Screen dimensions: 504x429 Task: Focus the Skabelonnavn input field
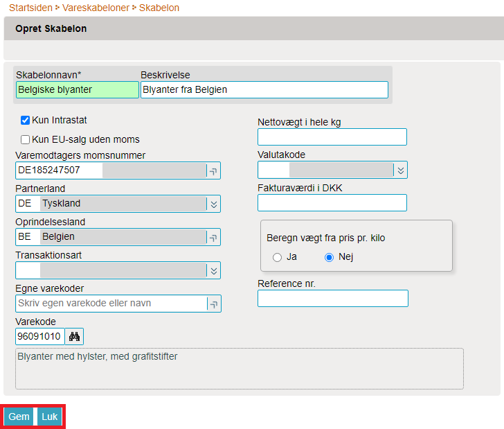pyautogui.click(x=77, y=89)
